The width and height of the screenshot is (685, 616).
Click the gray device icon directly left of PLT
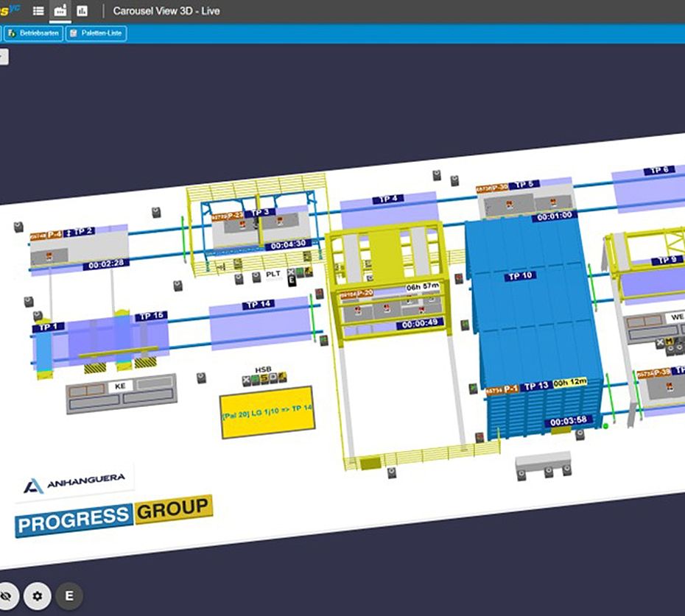pyautogui.click(x=256, y=277)
